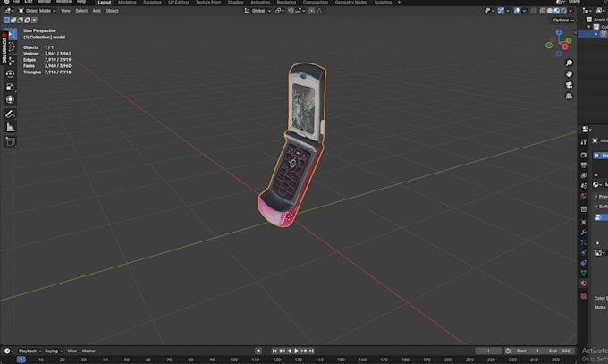Open the viewport shading options arrow

(x=570, y=11)
